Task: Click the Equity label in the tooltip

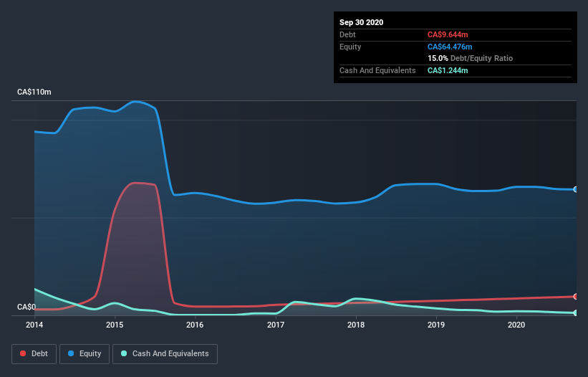Action: tap(350, 47)
